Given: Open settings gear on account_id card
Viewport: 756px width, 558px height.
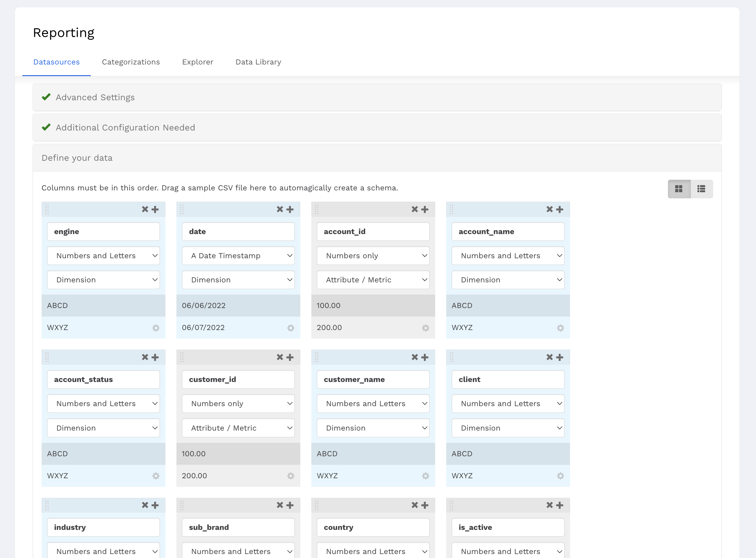Looking at the screenshot, I should [425, 328].
